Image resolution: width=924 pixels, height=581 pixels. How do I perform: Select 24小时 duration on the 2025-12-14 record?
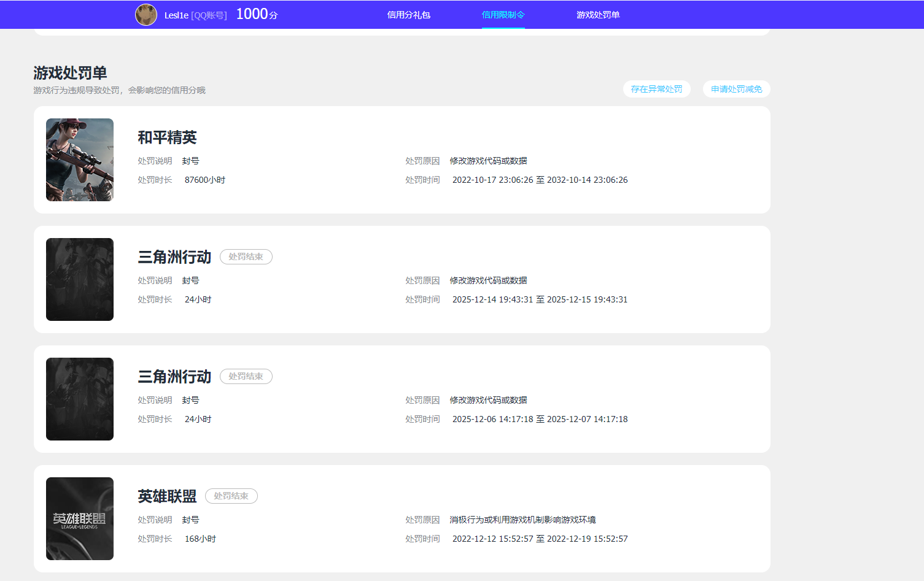pos(198,299)
